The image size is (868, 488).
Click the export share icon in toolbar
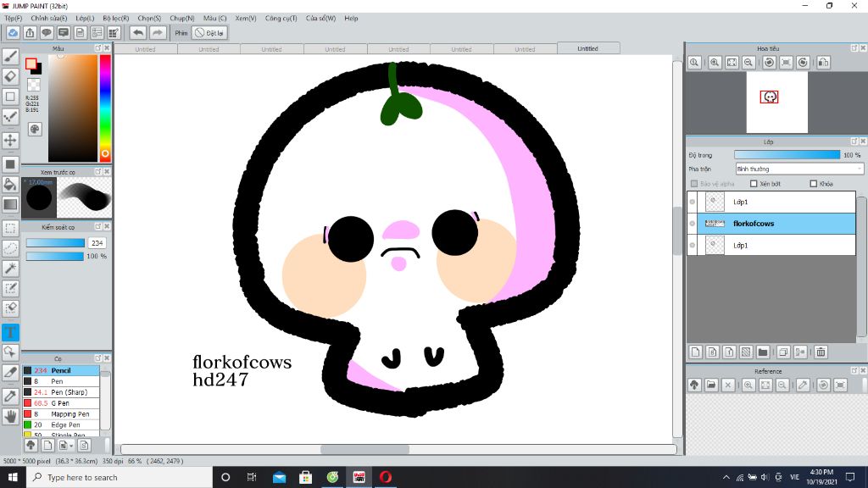tap(30, 33)
